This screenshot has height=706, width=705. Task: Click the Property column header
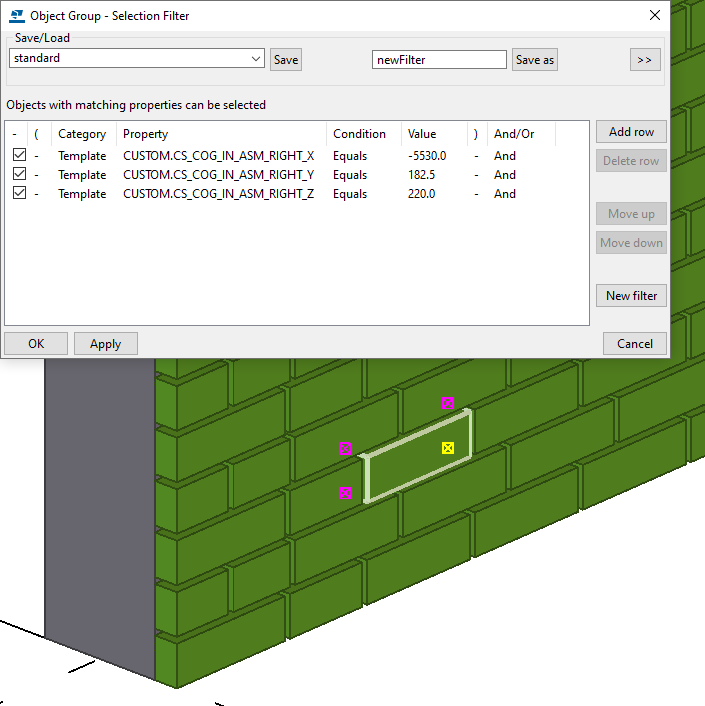coord(146,134)
